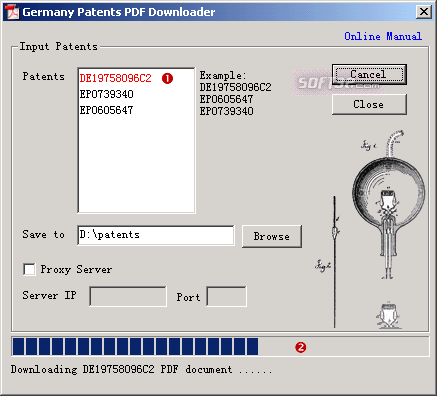Click the example text EP0605647
This screenshot has width=437, height=396.
click(x=226, y=99)
